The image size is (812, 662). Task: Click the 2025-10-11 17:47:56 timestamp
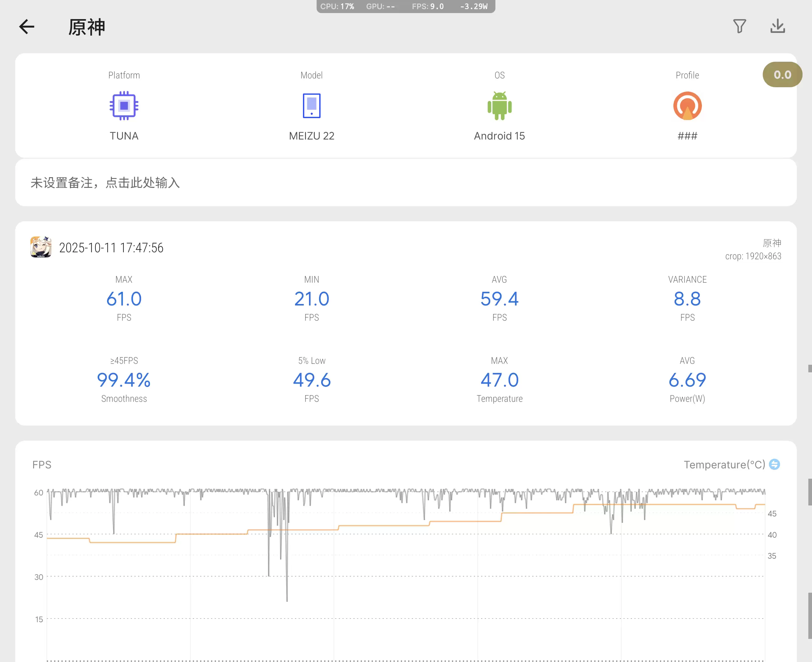point(111,247)
